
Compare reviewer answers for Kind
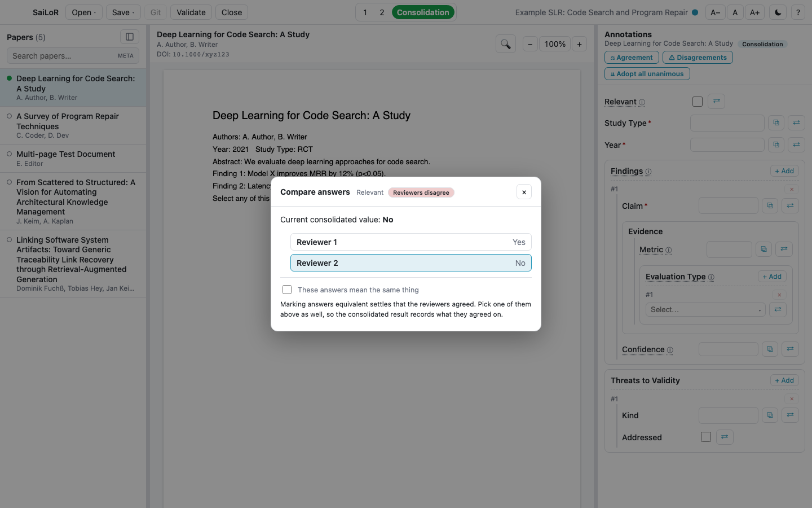click(x=790, y=415)
